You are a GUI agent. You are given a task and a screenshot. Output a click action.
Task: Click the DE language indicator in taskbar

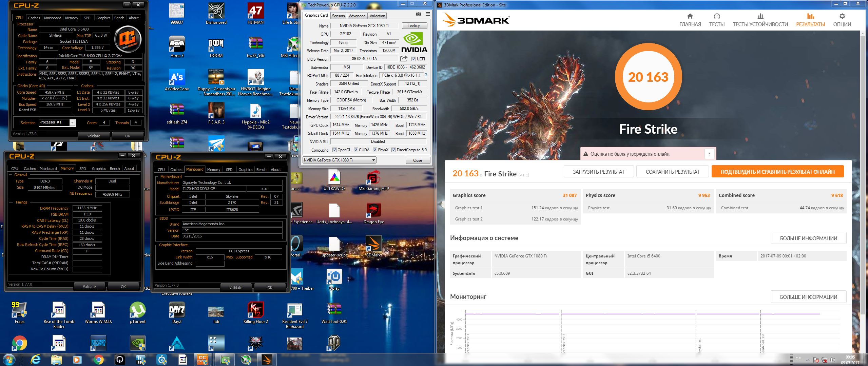[x=798, y=359]
